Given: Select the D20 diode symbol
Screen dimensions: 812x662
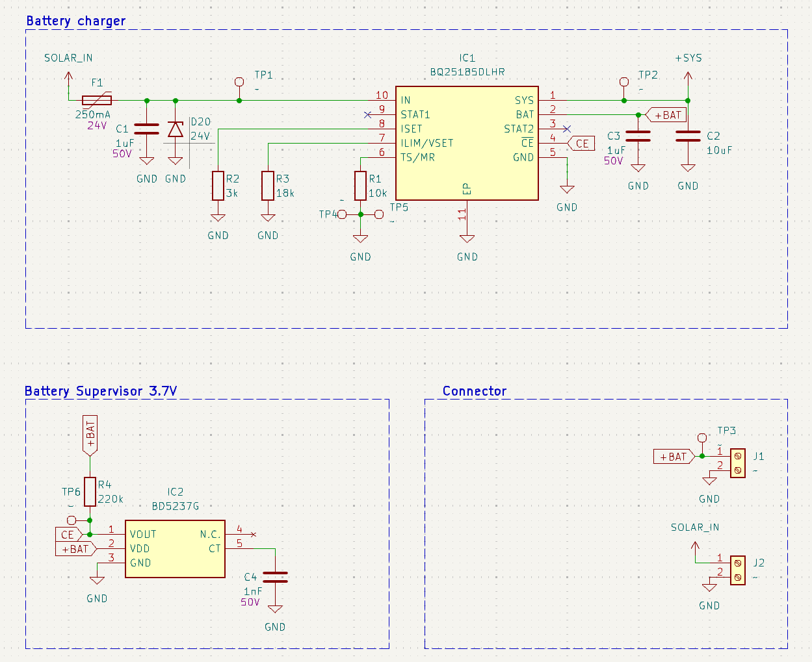Looking at the screenshot, I should click(176, 129).
